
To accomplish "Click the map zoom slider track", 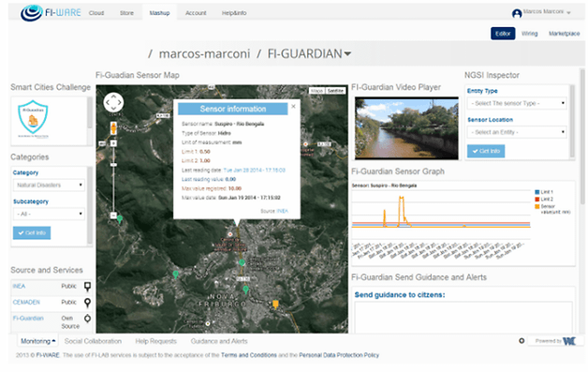I will pos(113,180).
